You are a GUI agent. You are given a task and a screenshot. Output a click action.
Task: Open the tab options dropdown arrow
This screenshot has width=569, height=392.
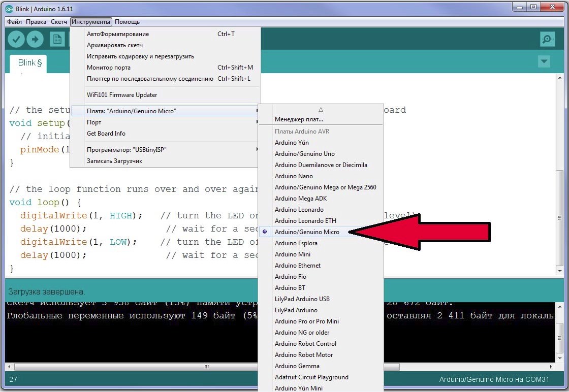click(544, 62)
